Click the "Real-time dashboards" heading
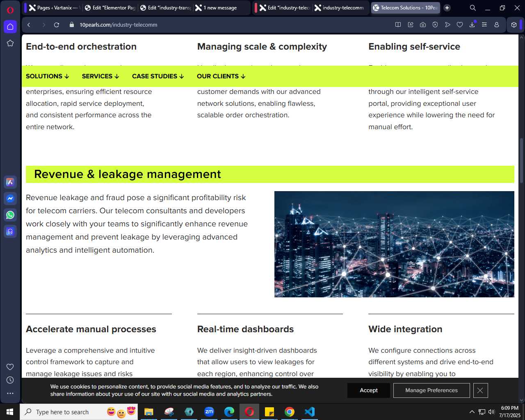The image size is (525, 420). click(x=245, y=329)
